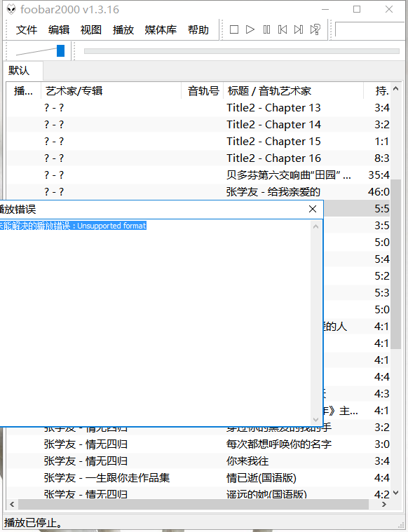Open the 视图 menu
This screenshot has height=532, width=408.
(91, 30)
